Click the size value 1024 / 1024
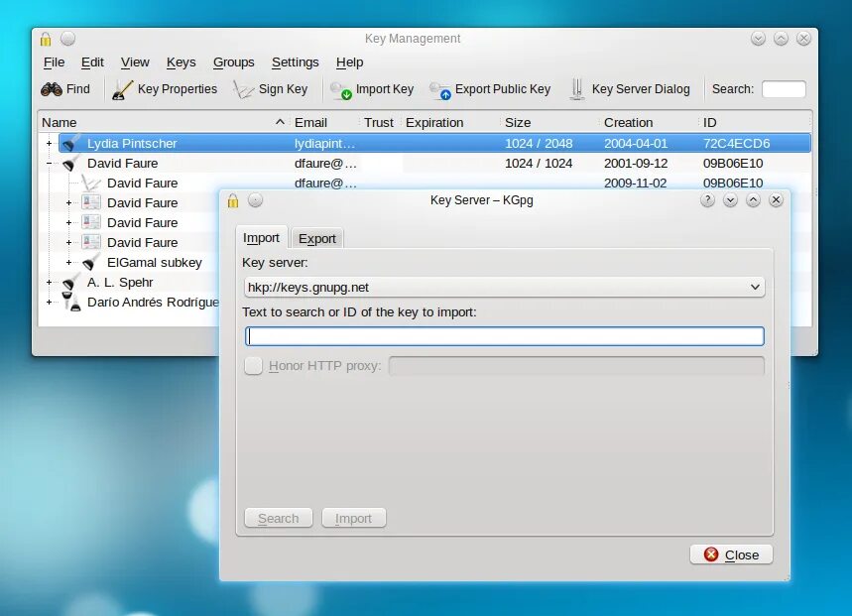The height and width of the screenshot is (616, 852). coord(539,163)
